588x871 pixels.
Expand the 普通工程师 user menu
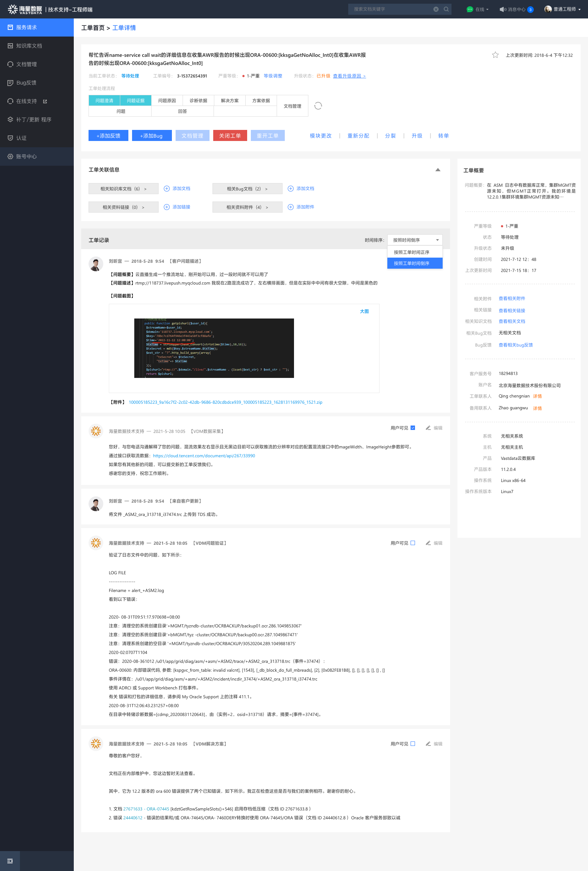pos(563,9)
